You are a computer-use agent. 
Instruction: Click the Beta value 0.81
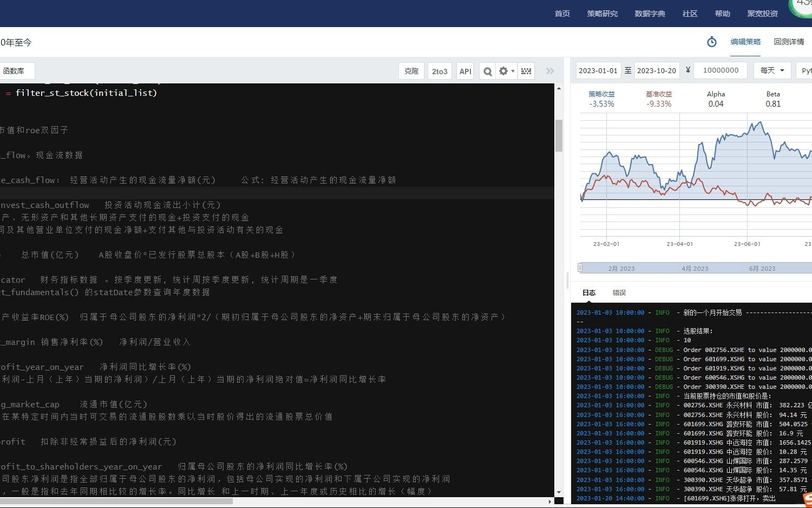click(773, 104)
